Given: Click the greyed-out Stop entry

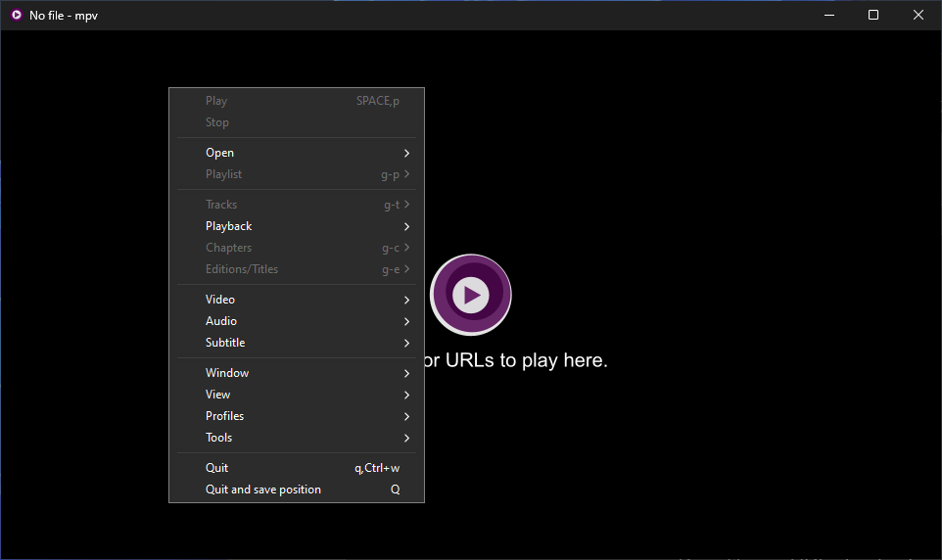Looking at the screenshot, I should click(x=297, y=122).
